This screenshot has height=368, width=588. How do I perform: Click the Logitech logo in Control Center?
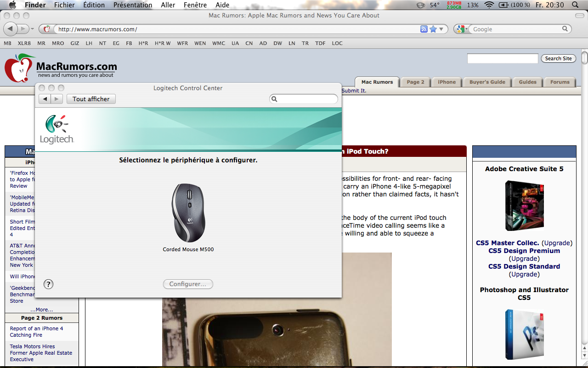tap(57, 129)
